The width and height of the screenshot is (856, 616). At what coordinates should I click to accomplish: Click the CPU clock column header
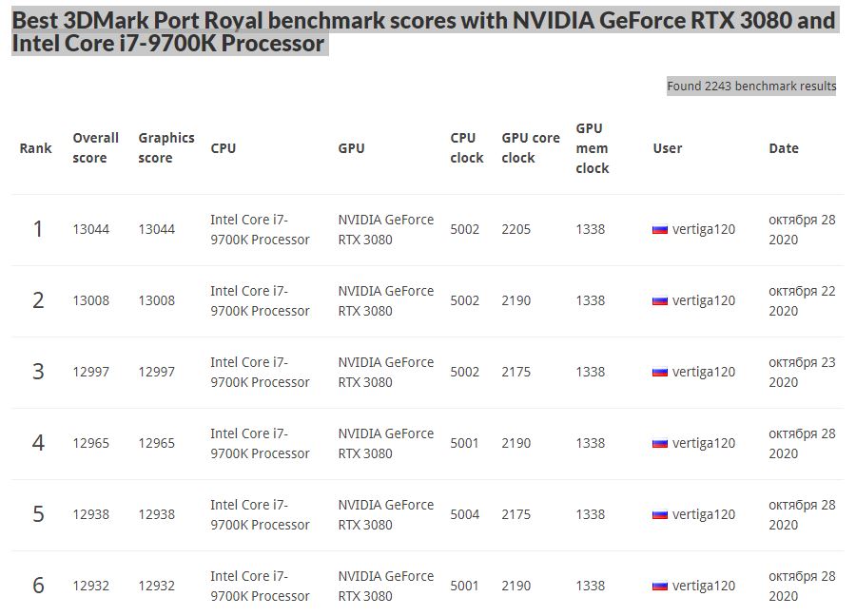466,148
